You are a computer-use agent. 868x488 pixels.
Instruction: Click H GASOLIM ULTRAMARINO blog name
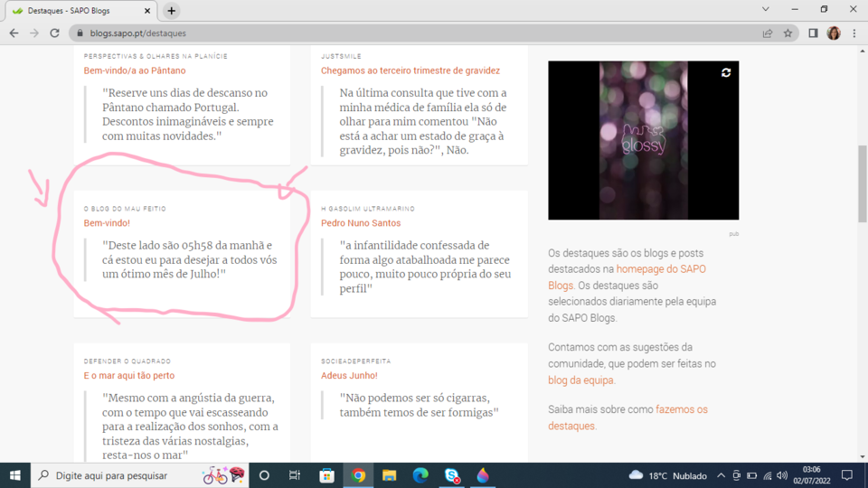tap(368, 209)
